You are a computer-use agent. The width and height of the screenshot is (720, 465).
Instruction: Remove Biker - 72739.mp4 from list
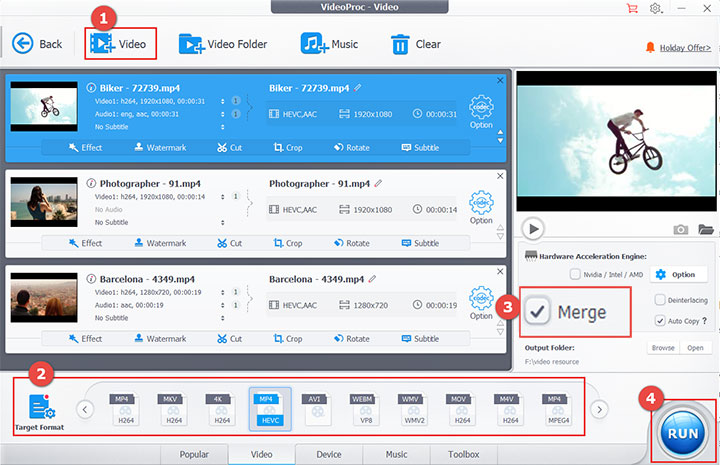click(x=500, y=80)
